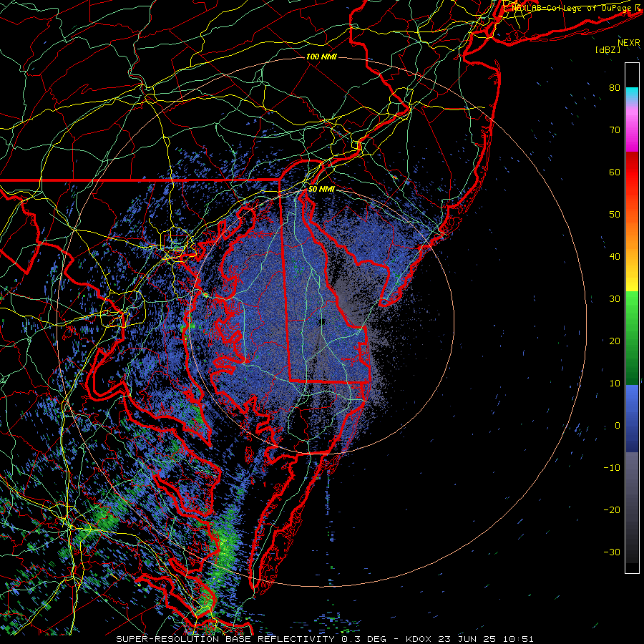Select the "[dBZ]" units label
The width and height of the screenshot is (644, 644).
pos(608,49)
